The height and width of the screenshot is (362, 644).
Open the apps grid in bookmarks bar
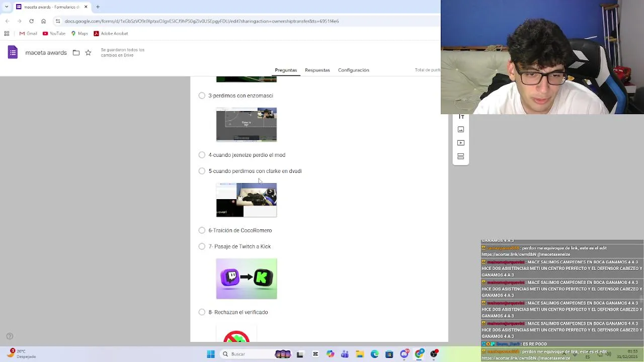tap(7, 33)
